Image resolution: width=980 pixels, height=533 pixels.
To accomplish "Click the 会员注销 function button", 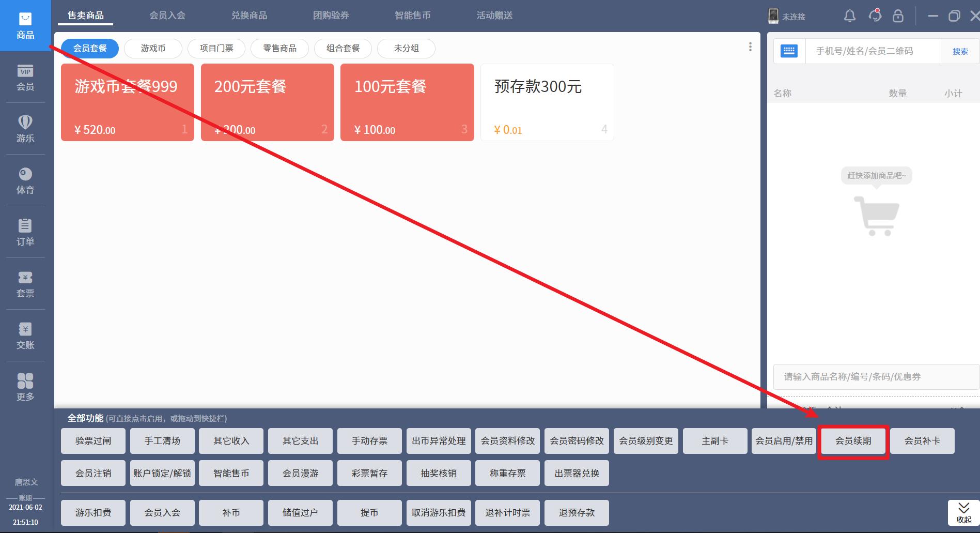I will coord(93,473).
